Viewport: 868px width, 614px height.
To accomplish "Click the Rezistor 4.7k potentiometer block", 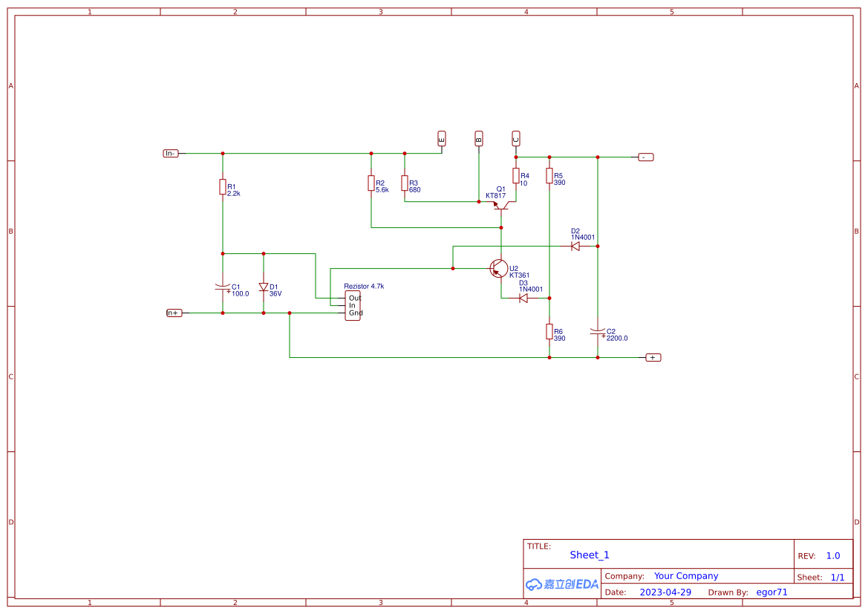I will tap(353, 305).
